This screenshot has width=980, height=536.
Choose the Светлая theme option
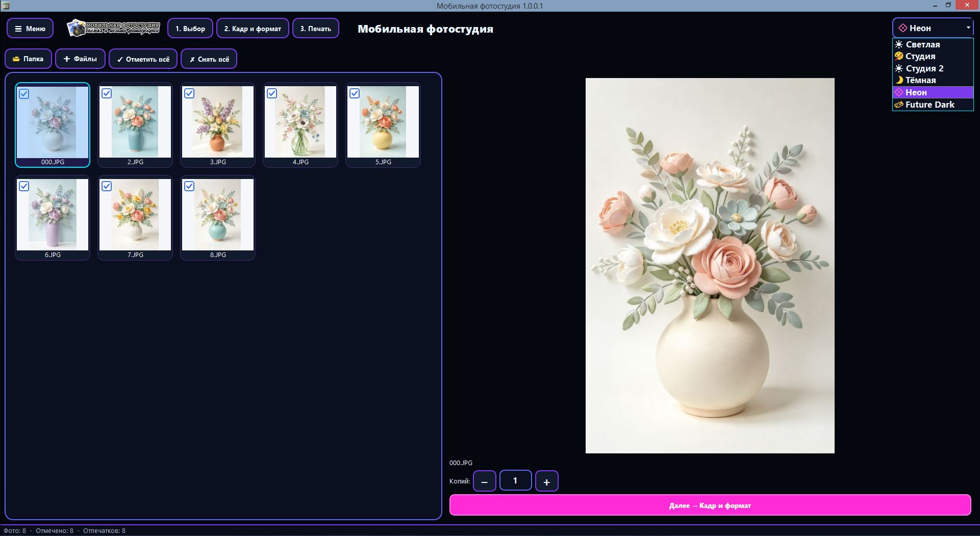[x=933, y=44]
